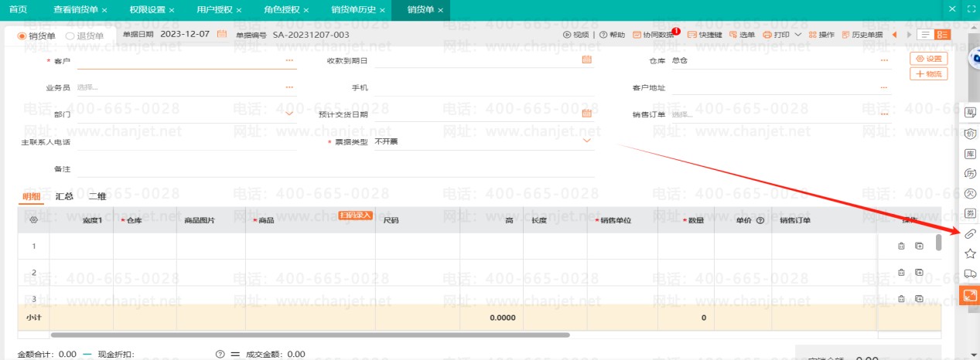Expand the 部门 dropdown

point(289,114)
